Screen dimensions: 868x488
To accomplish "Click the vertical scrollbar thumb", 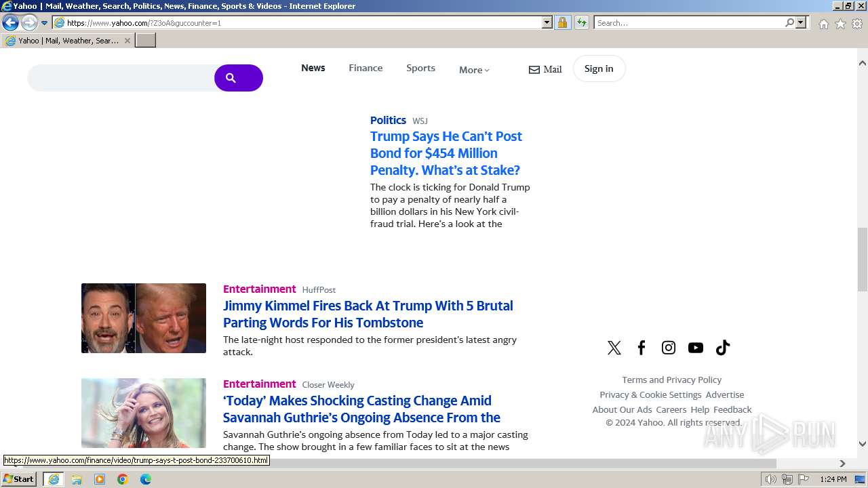I will tap(863, 260).
